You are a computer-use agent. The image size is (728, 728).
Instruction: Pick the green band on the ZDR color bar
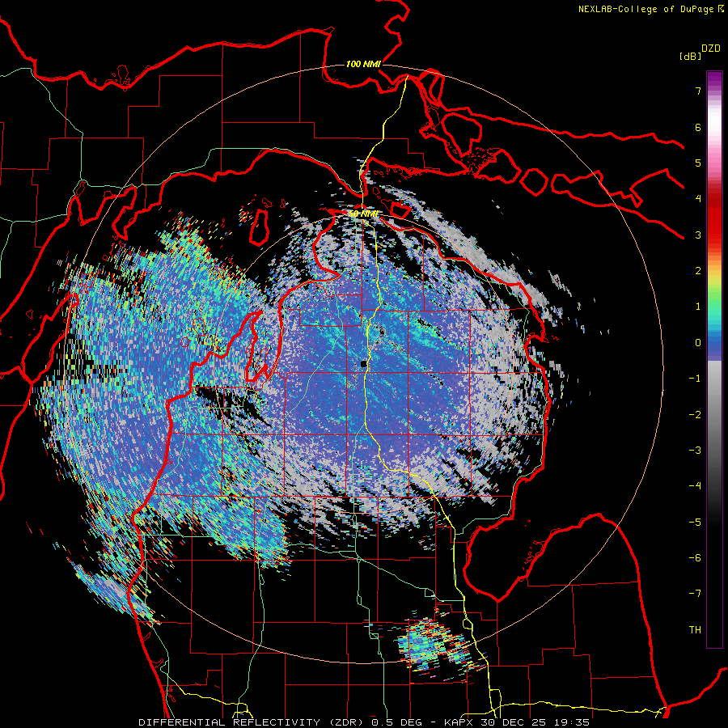tap(714, 297)
